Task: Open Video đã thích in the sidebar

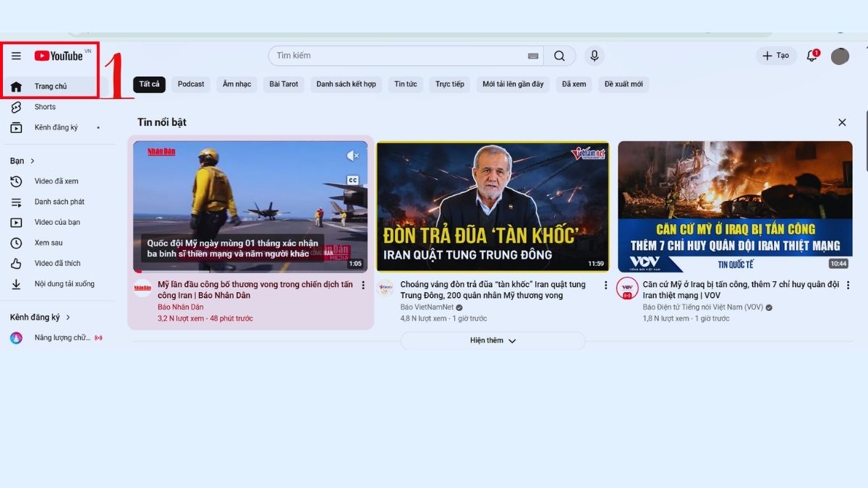Action: (x=52, y=263)
